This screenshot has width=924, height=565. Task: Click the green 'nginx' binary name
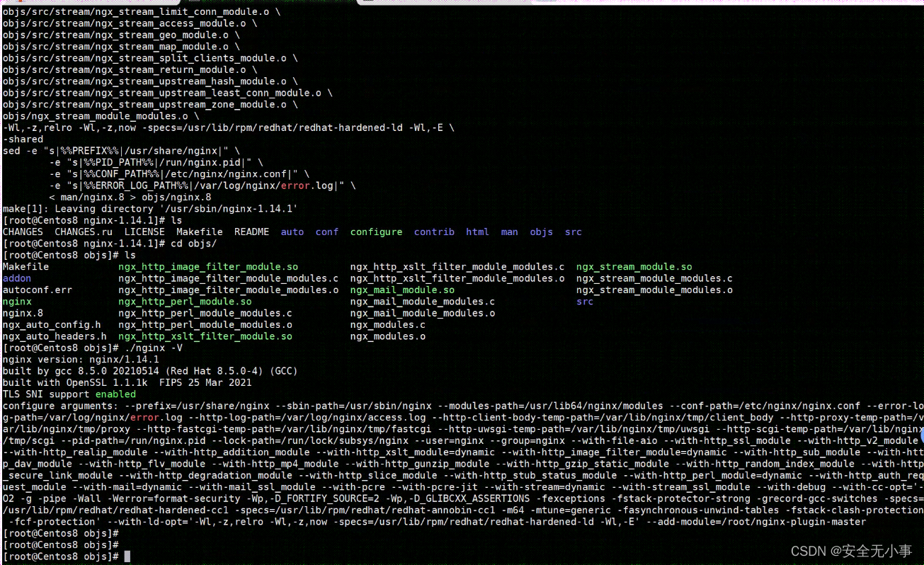point(17,302)
